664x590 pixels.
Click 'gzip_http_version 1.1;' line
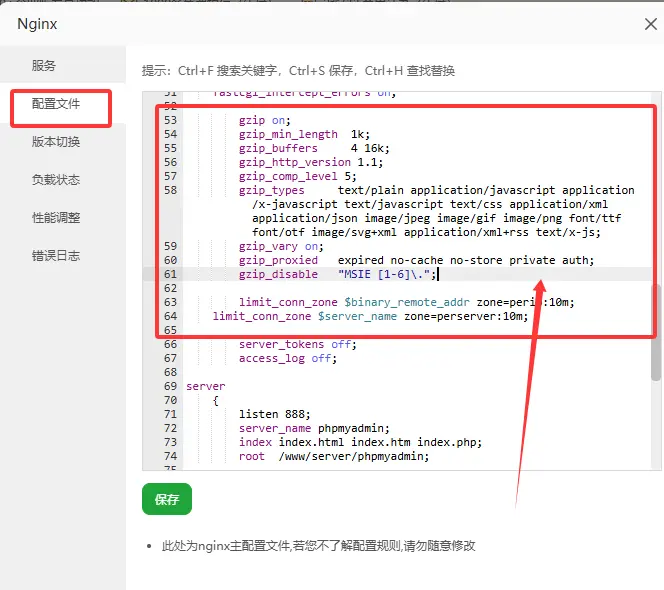311,162
